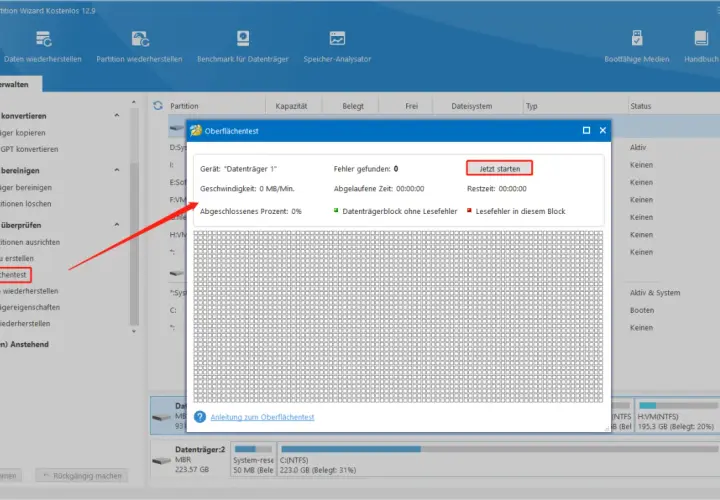720x500 pixels.
Task: Select sidebar item ending 'itionen ausrichten'
Action: click(x=30, y=242)
